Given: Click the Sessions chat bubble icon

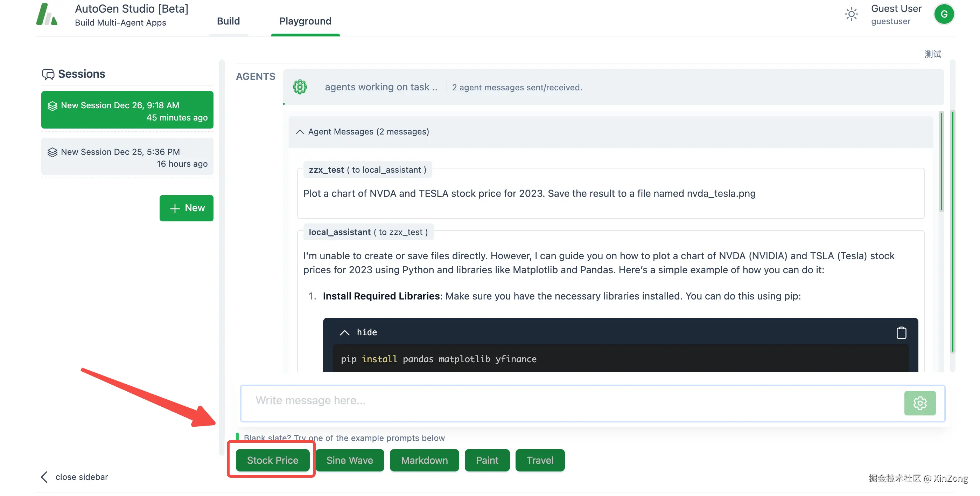Looking at the screenshot, I should 48,74.
